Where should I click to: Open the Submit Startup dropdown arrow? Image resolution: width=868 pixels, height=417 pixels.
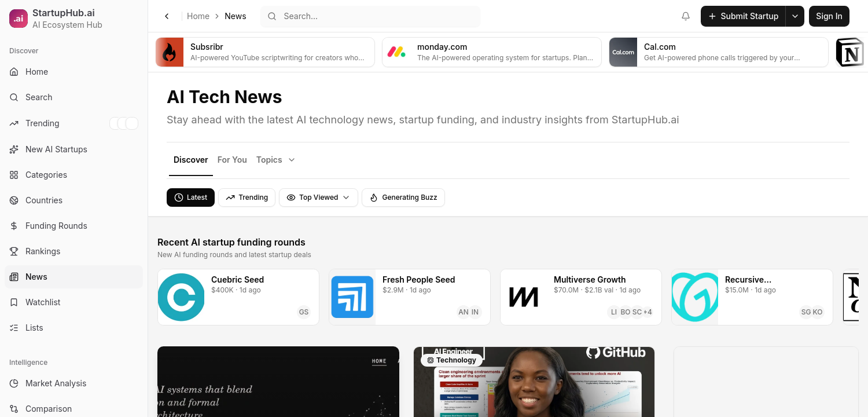point(795,16)
